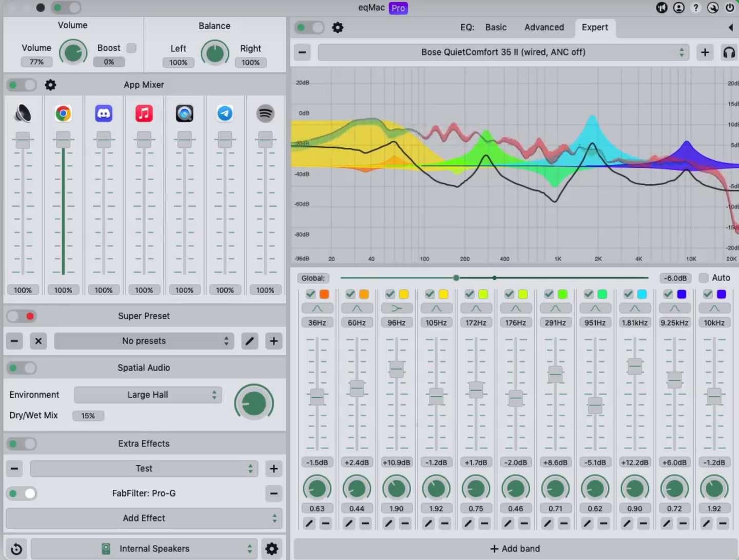Edit the Super Preset with pencil icon
Viewport: 739px width, 560px height.
(x=250, y=341)
